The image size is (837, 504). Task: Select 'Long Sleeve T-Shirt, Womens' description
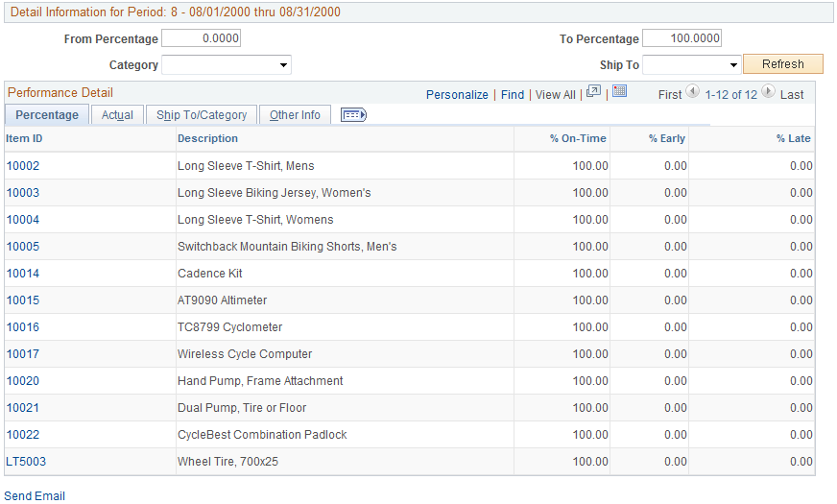pos(255,220)
